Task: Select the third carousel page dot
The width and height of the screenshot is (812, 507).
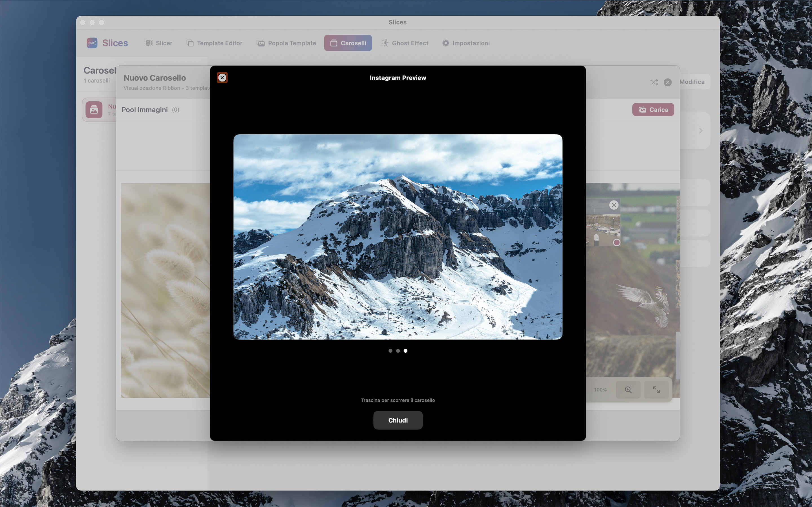Action: 405,351
